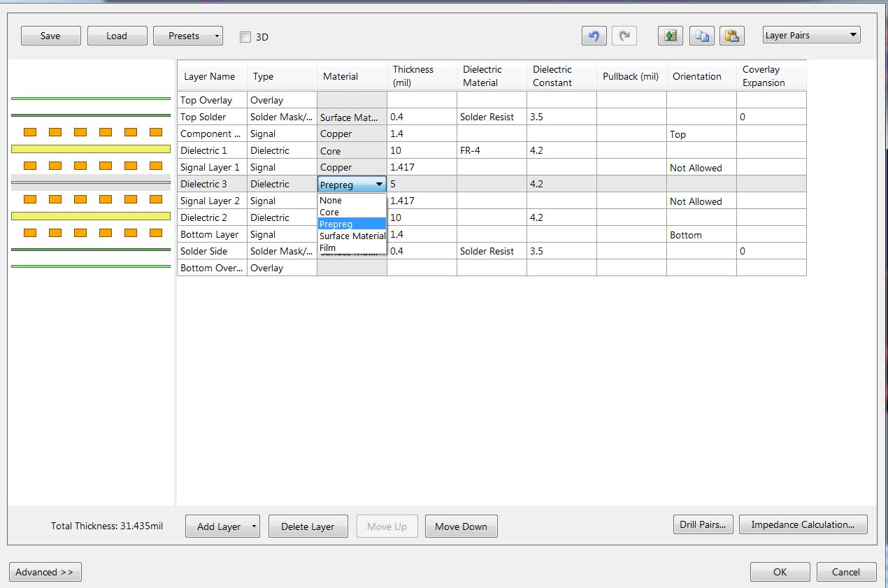The height and width of the screenshot is (588, 888).
Task: Click the grayed redo arrow icon
Action: tap(624, 36)
